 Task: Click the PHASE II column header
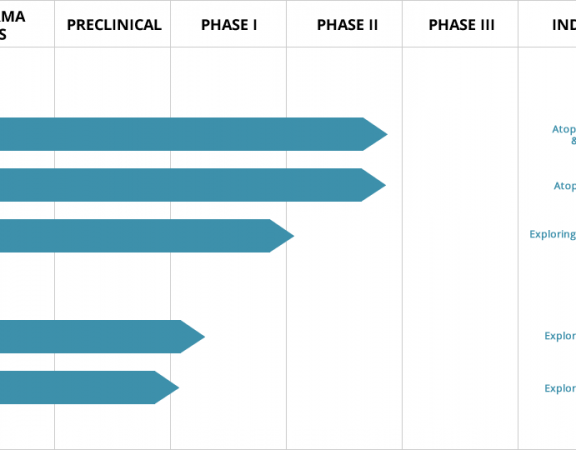coord(347,25)
